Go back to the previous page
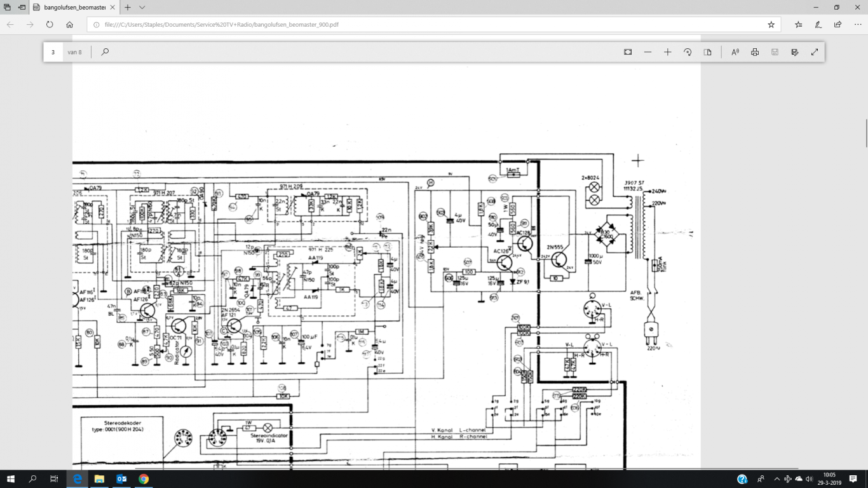868x488 pixels. [x=10, y=25]
